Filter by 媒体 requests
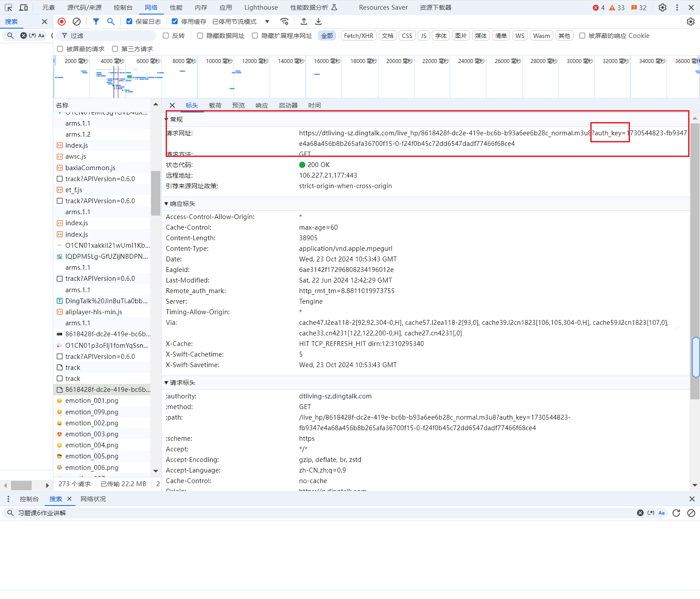The height and width of the screenshot is (599, 700). [x=481, y=36]
